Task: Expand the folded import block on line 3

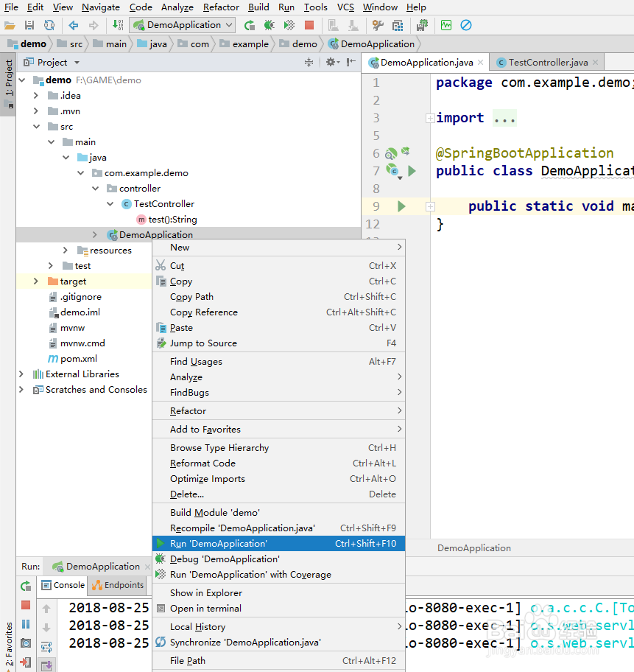Action: (x=430, y=118)
